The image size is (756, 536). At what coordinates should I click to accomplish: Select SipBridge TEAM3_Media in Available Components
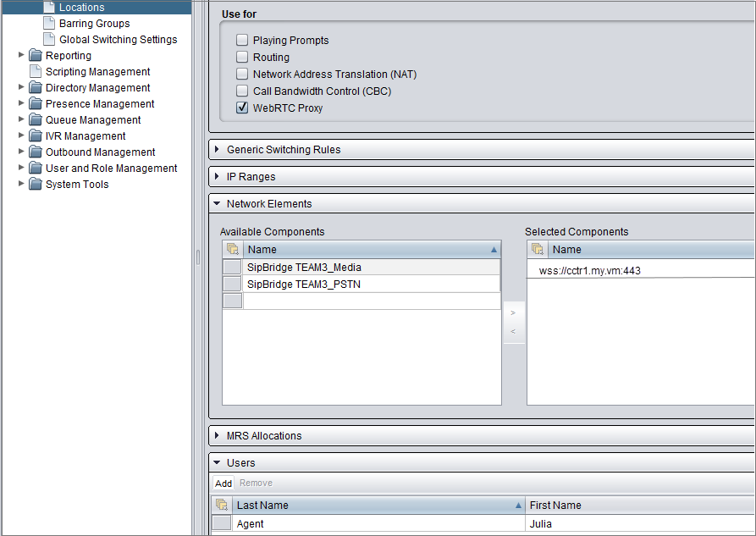(304, 268)
